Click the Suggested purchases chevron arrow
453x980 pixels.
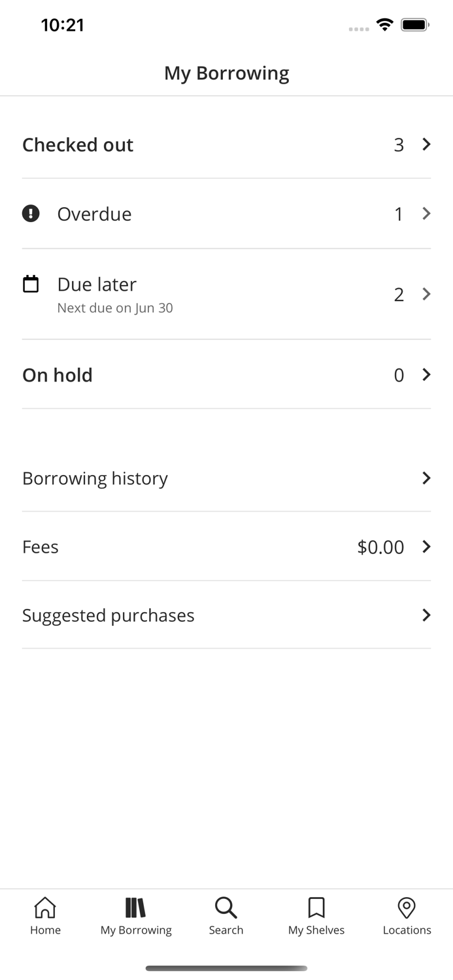426,615
